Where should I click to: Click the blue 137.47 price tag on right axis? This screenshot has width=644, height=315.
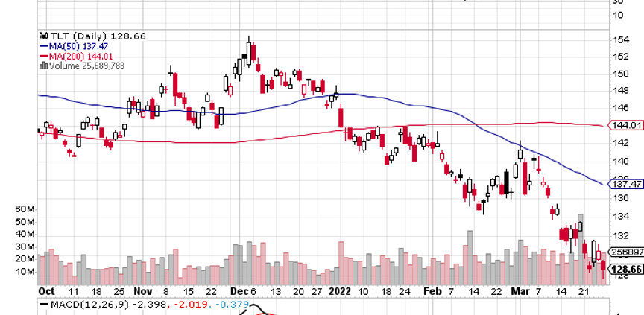[x=626, y=183]
